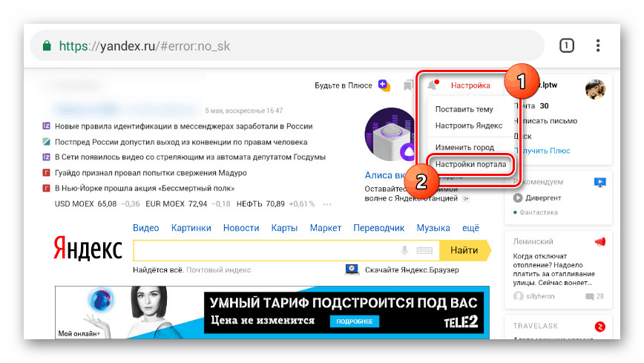Expand the ещё services link

click(470, 228)
